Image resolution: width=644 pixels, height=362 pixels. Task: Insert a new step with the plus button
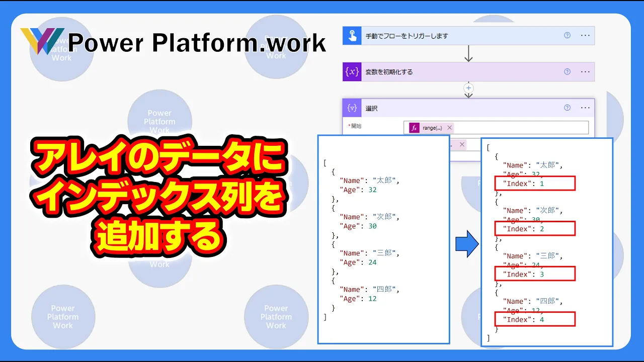point(468,88)
